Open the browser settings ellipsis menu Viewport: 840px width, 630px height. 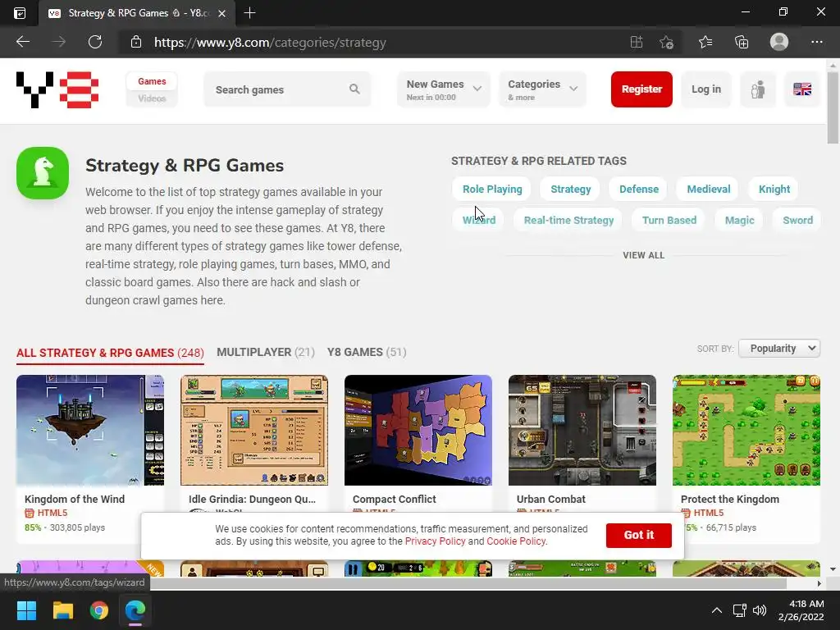coord(816,42)
